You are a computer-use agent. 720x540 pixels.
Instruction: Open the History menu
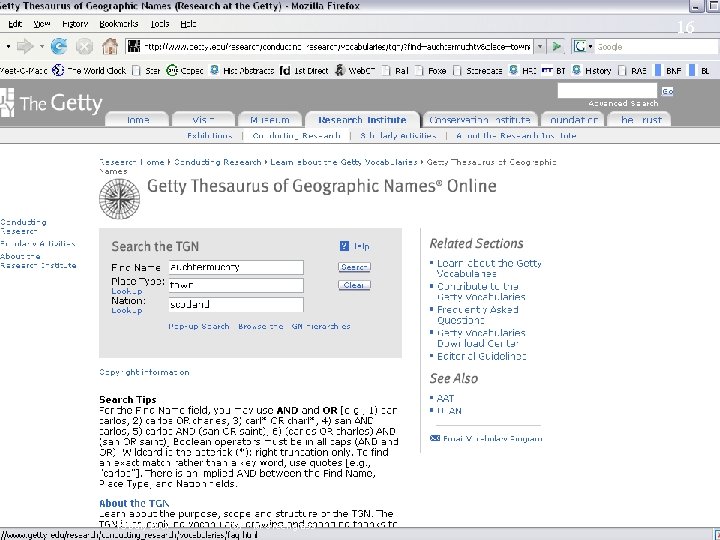click(x=75, y=24)
